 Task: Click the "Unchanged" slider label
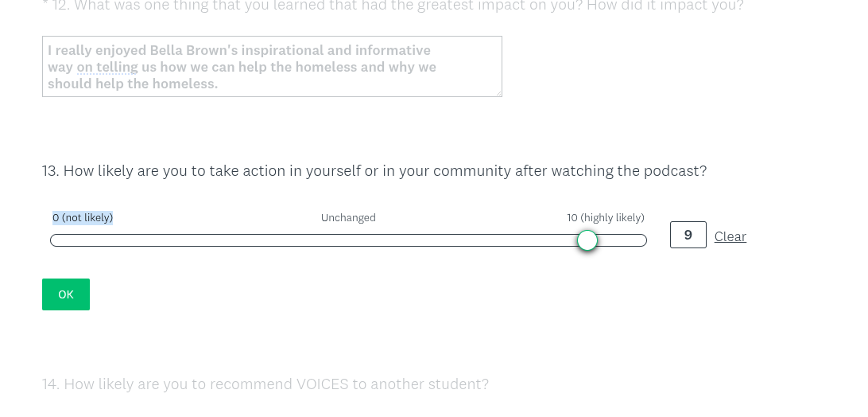coord(348,218)
